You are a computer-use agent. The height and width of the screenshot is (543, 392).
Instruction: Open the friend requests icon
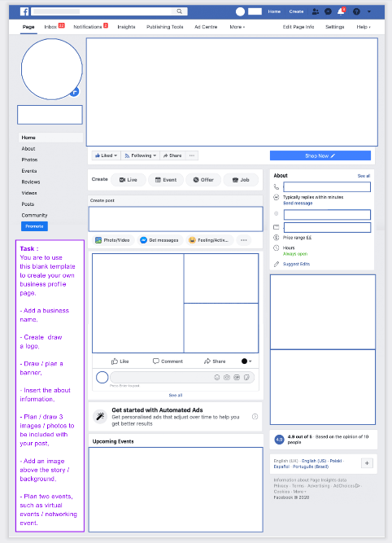pos(316,11)
